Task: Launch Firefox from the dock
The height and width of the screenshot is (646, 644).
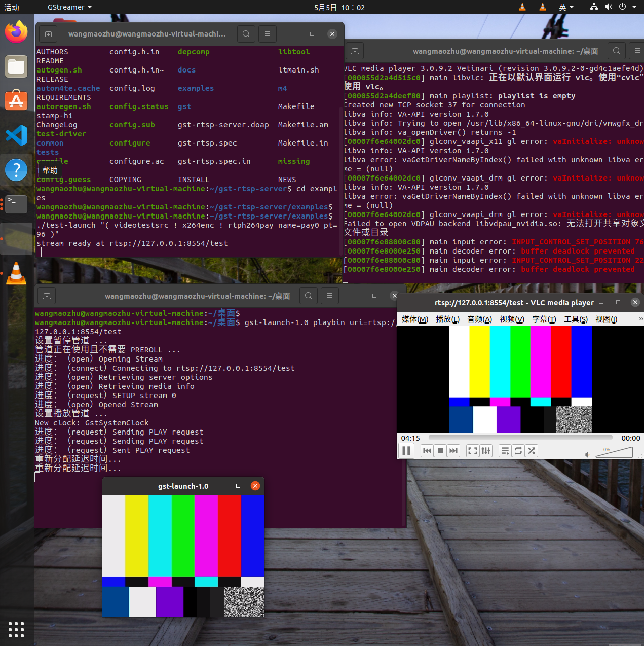Action: [x=16, y=32]
